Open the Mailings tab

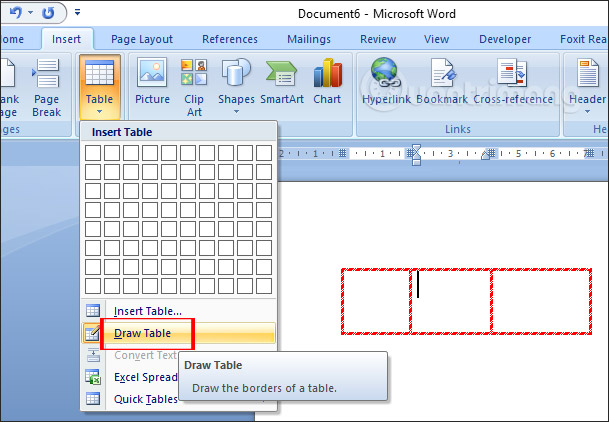309,39
